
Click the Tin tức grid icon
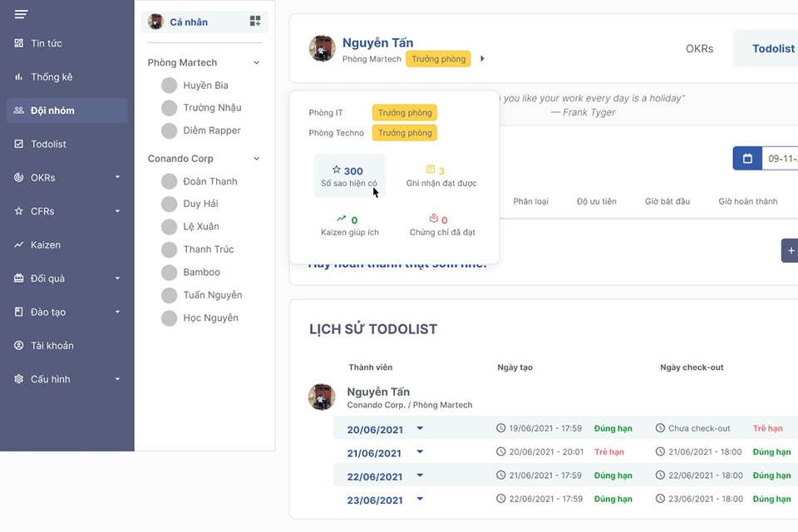(19, 43)
